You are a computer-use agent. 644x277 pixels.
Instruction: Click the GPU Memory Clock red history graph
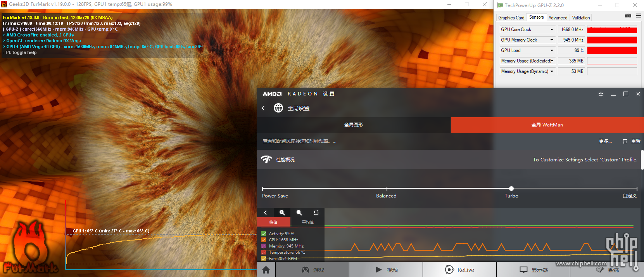pos(612,40)
